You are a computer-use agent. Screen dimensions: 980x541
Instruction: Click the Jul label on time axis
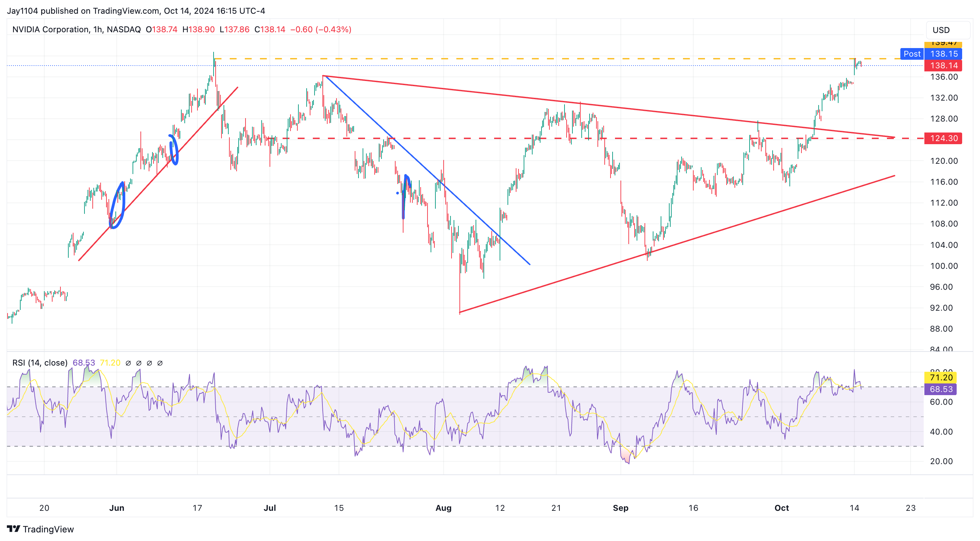pyautogui.click(x=270, y=508)
